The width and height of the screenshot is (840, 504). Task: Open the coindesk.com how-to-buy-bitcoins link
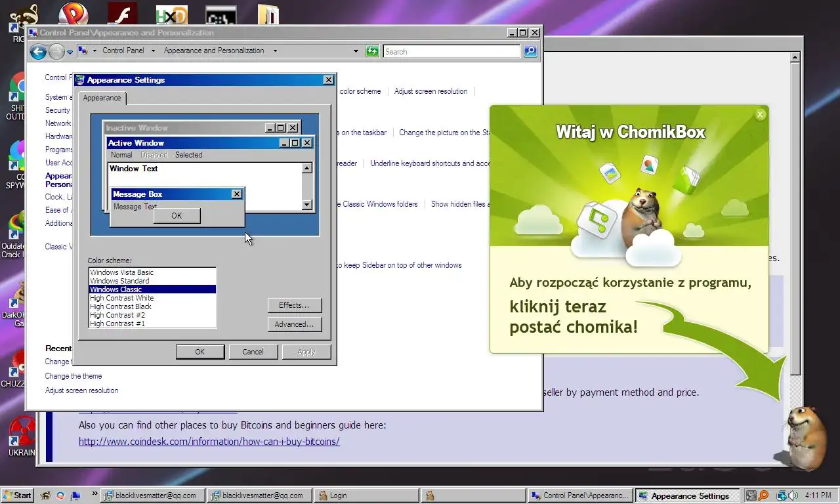click(x=209, y=442)
